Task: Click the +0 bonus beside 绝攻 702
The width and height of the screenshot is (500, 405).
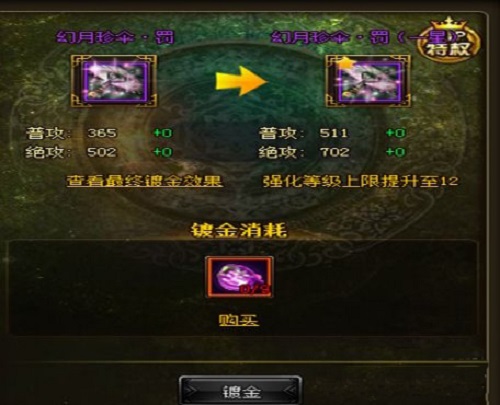Action: (395, 152)
